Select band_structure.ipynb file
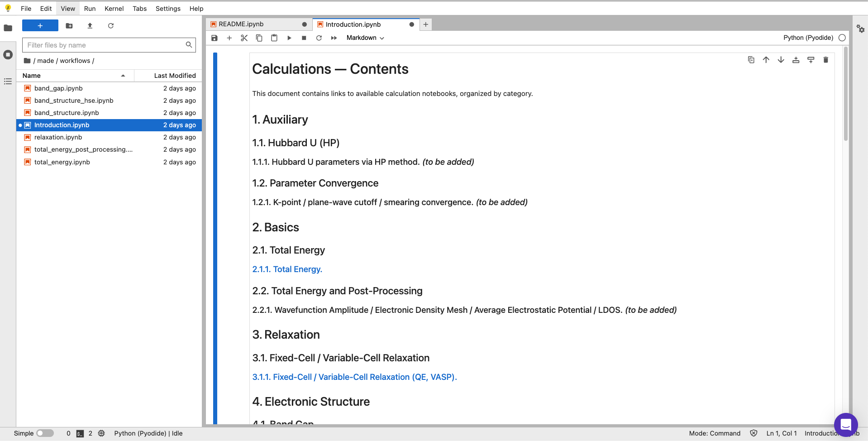868x441 pixels. (109, 113)
